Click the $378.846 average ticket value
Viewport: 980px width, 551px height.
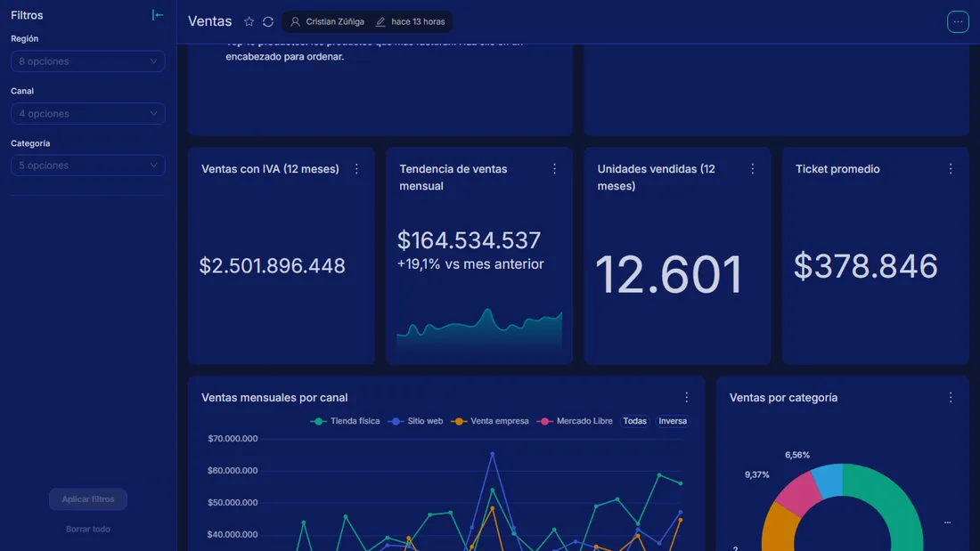pyautogui.click(x=866, y=266)
